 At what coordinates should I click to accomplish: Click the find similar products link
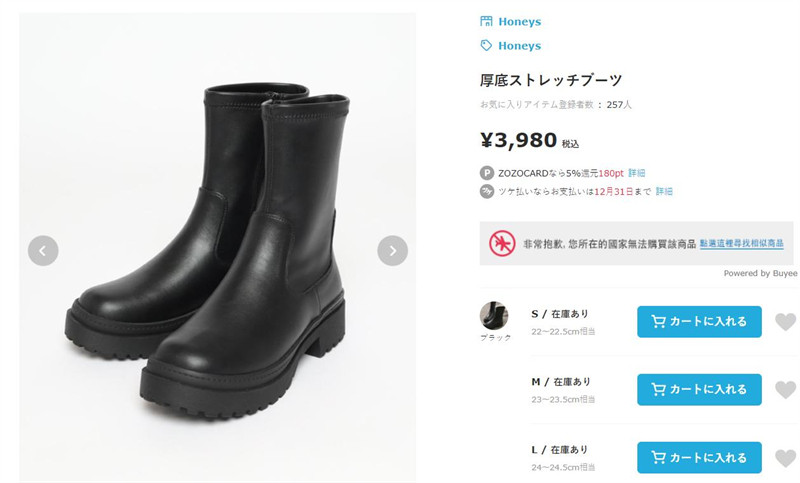[x=741, y=243]
